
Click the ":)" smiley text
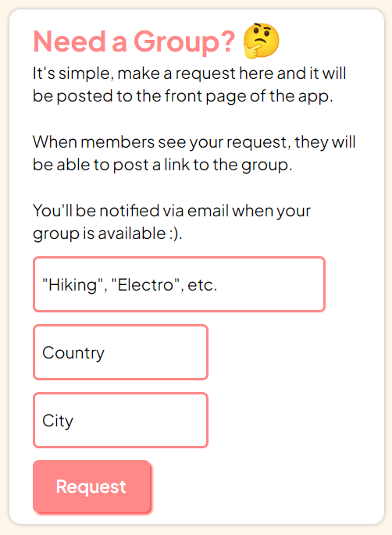click(175, 234)
